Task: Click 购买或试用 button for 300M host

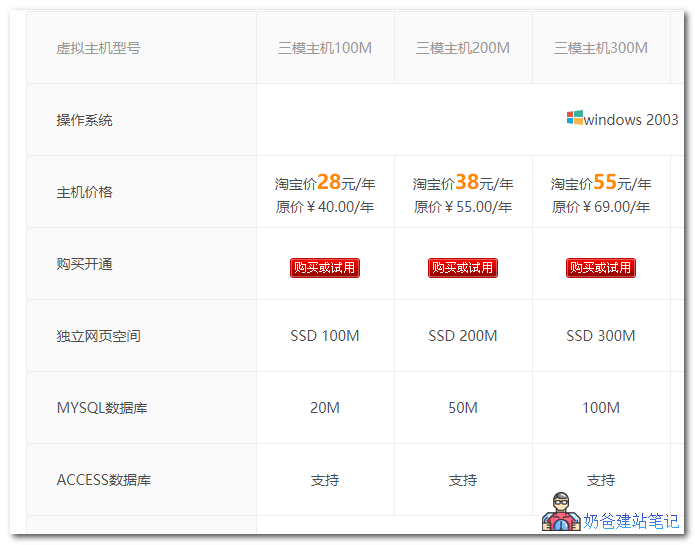Action: tap(601, 268)
